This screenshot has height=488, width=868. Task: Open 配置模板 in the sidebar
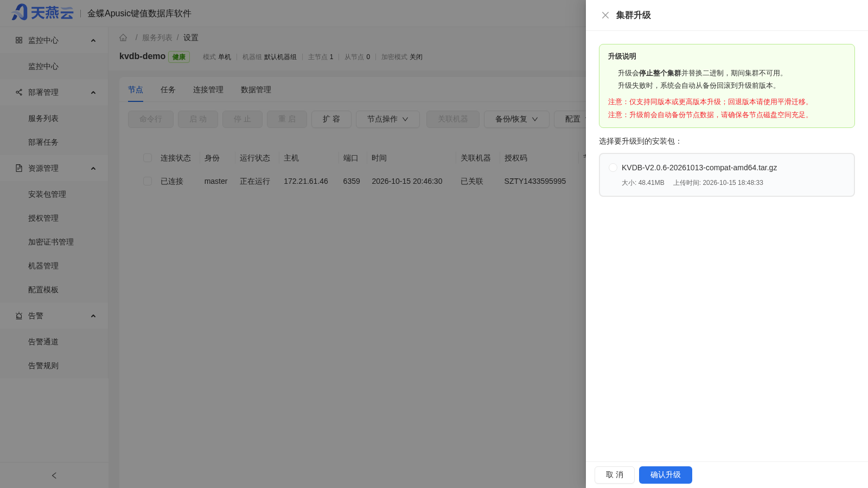tap(43, 290)
